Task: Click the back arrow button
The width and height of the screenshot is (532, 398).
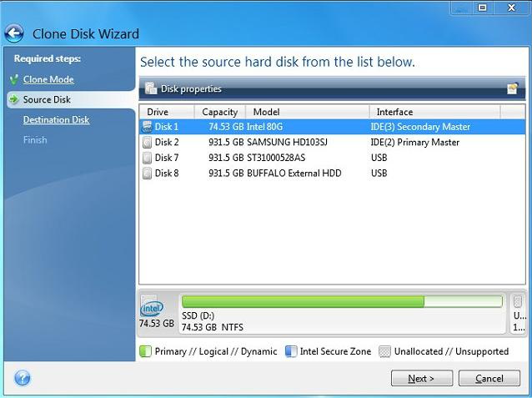Action: [x=14, y=33]
